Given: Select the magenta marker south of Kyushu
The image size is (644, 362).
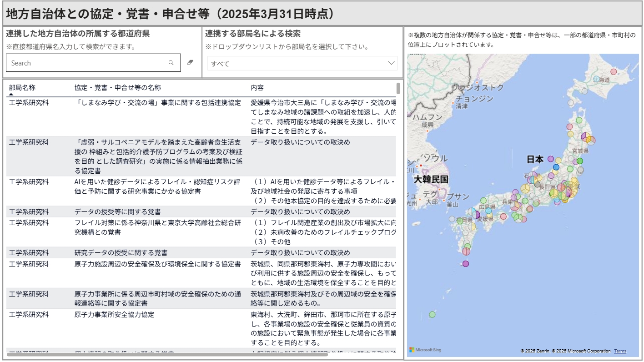Looking at the screenshot, I should pos(465,263).
